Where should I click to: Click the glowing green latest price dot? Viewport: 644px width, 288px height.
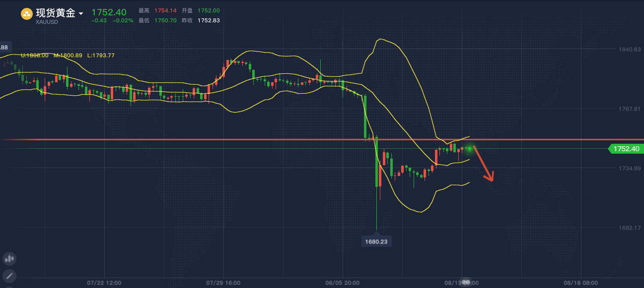469,148
